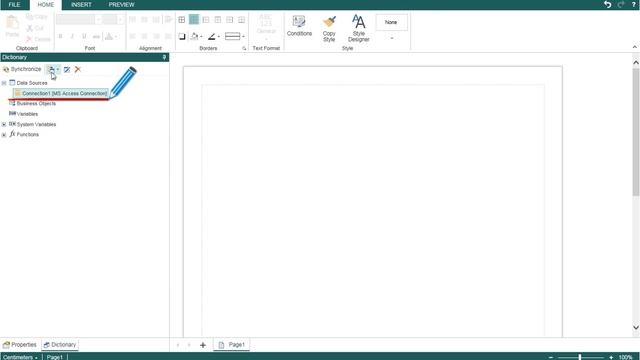Click the red Delete X in Dictionary

(78, 69)
